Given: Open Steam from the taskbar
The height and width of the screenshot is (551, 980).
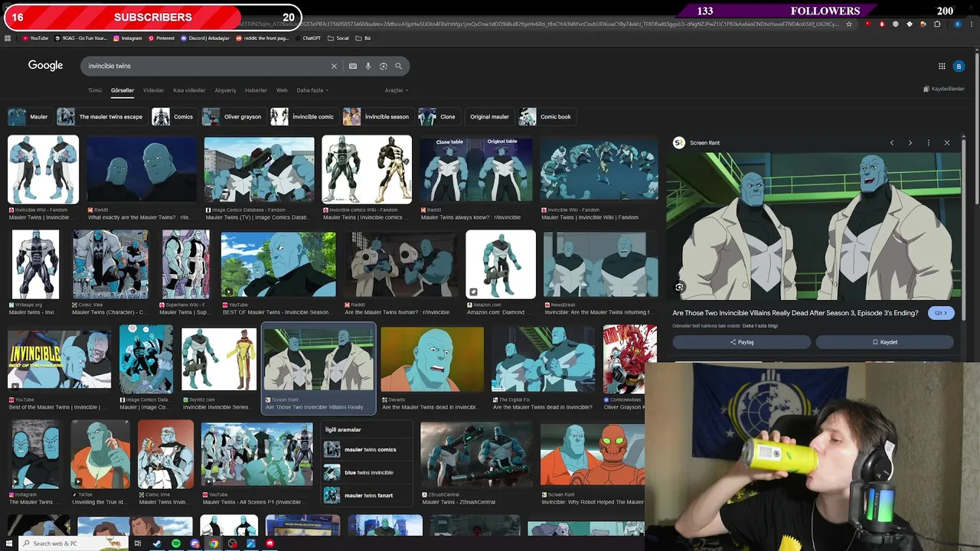Looking at the screenshot, I should point(157,543).
